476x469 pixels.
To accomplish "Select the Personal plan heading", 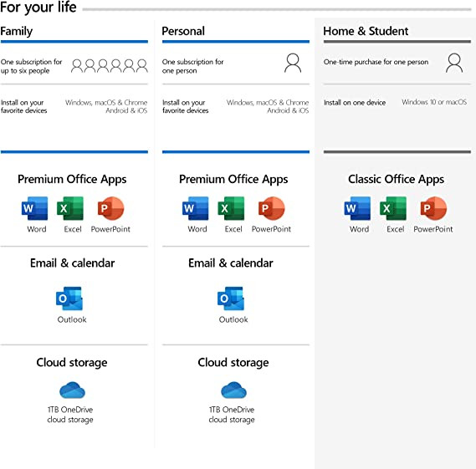I will tap(183, 31).
